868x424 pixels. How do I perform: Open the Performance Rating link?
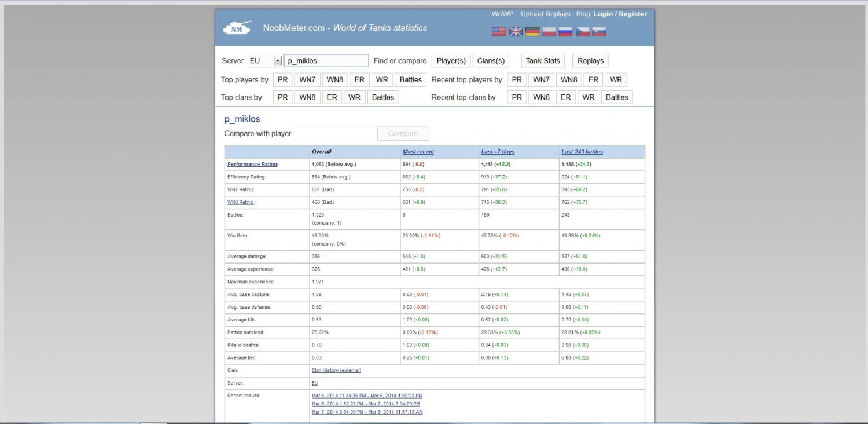[252, 165]
